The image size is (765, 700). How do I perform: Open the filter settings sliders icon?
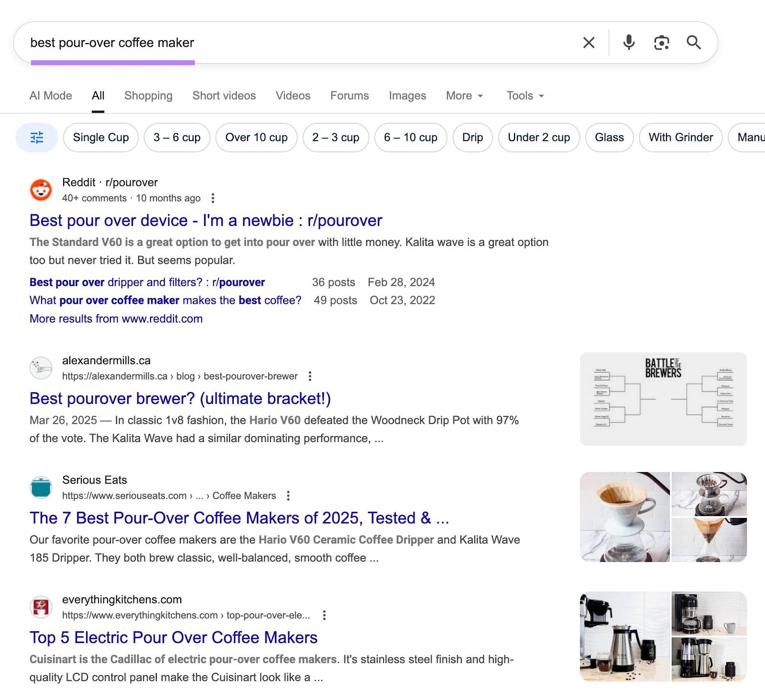coord(36,138)
